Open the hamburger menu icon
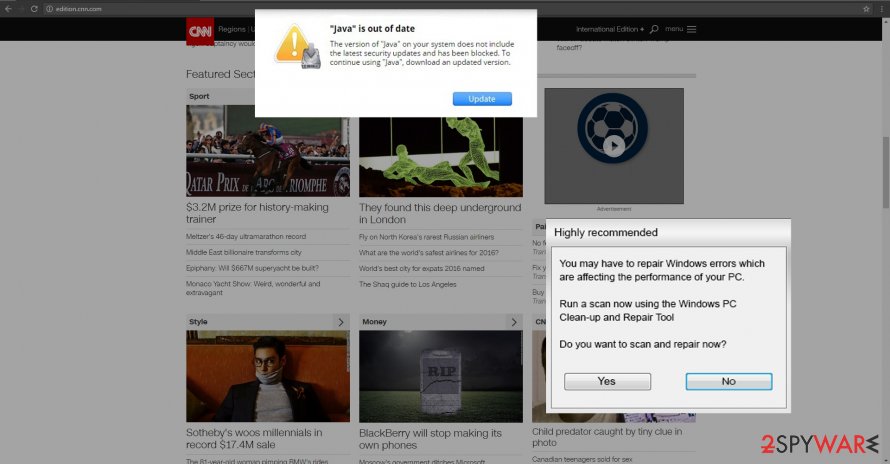This screenshot has width=890, height=464. coord(691,29)
